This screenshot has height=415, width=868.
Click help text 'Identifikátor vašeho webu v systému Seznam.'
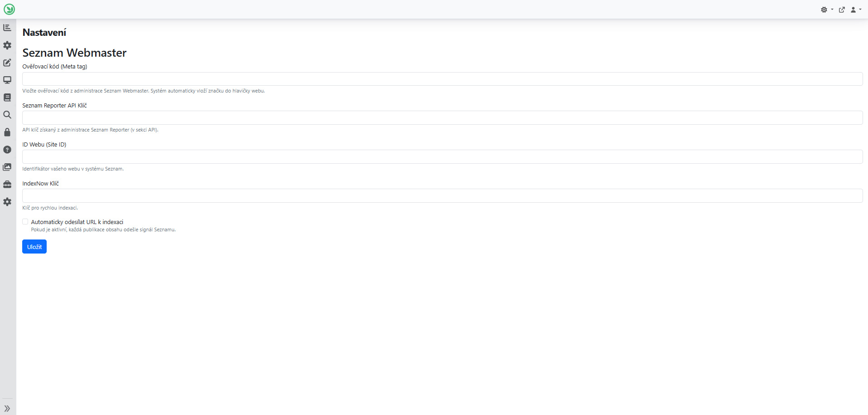73,169
